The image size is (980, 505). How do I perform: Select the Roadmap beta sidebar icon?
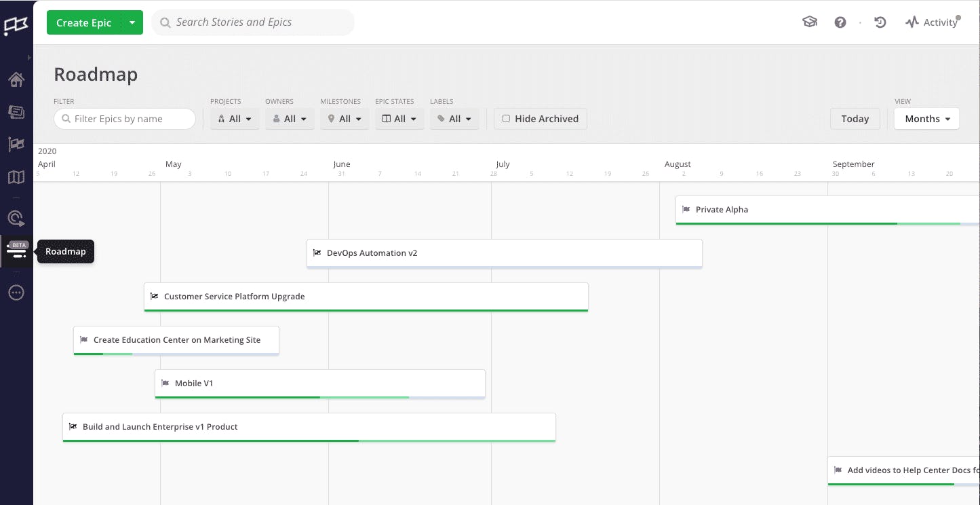point(16,251)
